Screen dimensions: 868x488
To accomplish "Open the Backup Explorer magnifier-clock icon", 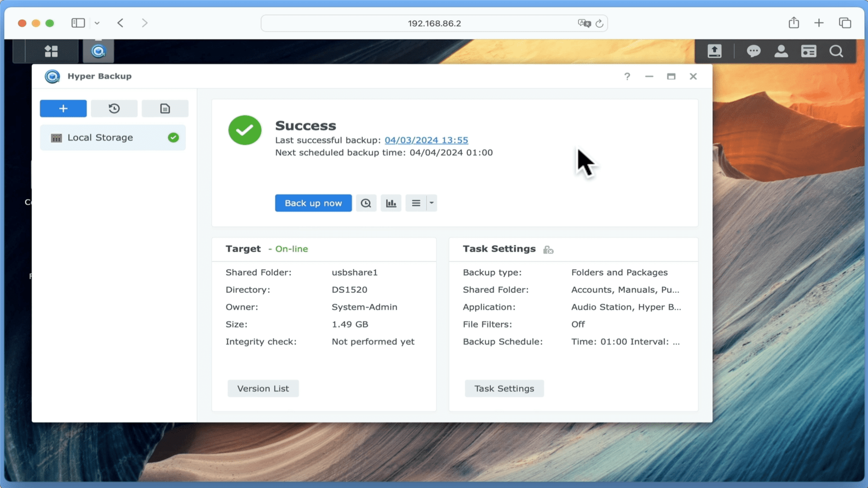I will click(366, 203).
